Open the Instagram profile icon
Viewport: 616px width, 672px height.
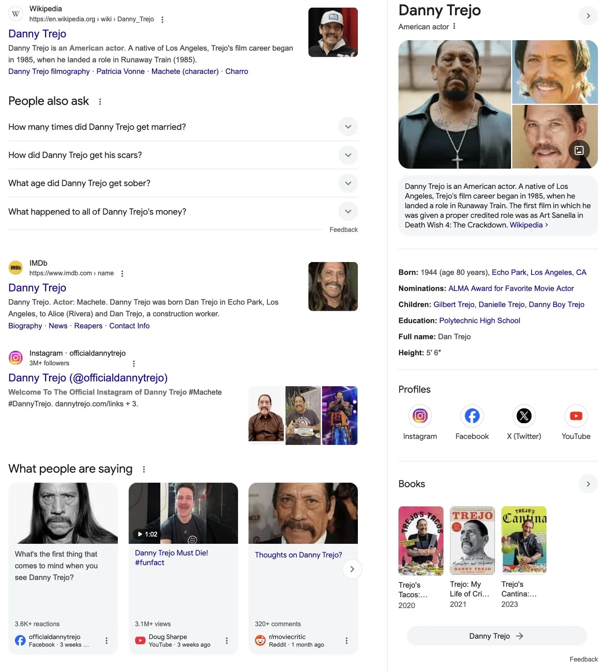420,416
